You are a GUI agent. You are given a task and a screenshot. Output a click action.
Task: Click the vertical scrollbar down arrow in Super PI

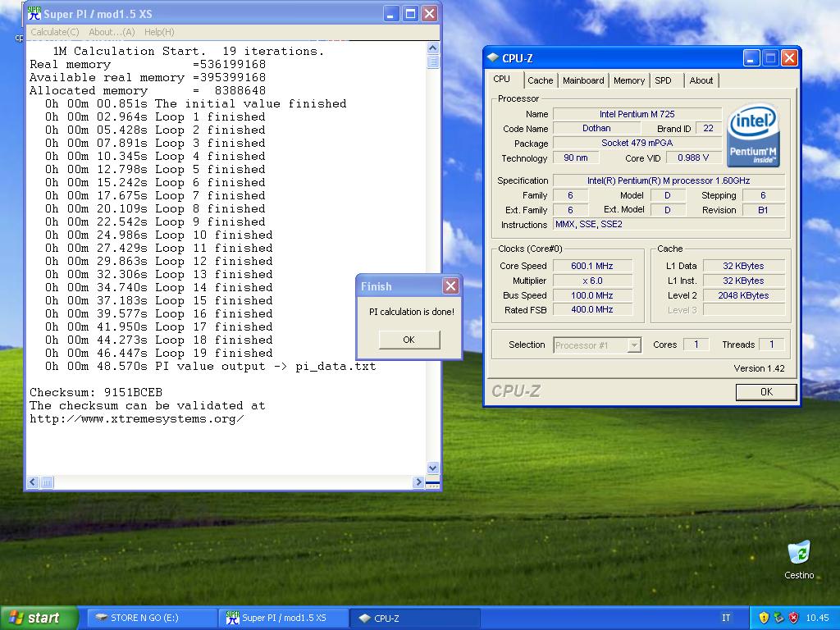coord(433,468)
